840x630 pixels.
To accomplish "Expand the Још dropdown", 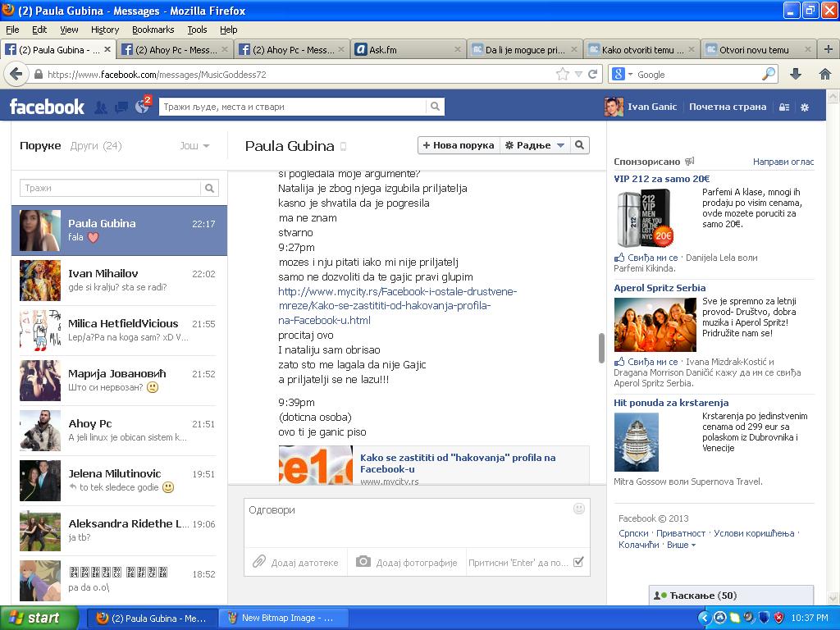I will point(194,146).
